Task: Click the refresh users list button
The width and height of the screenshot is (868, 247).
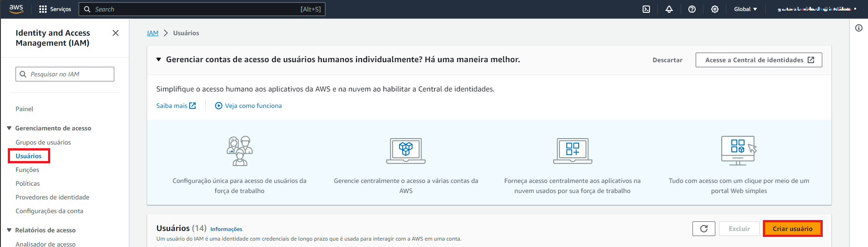Action: 704,229
